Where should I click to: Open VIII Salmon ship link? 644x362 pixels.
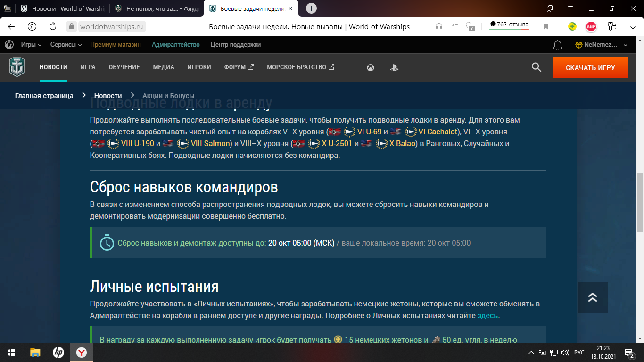[x=210, y=143]
